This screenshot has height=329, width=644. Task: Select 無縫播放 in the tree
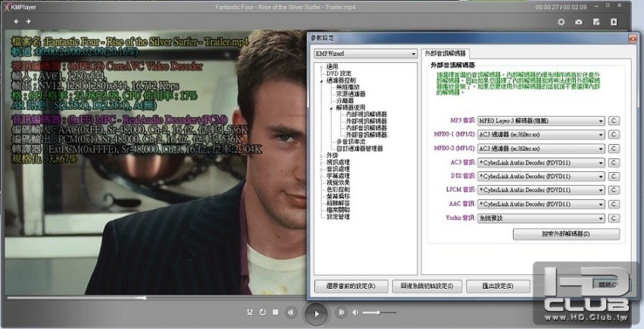pyautogui.click(x=348, y=87)
